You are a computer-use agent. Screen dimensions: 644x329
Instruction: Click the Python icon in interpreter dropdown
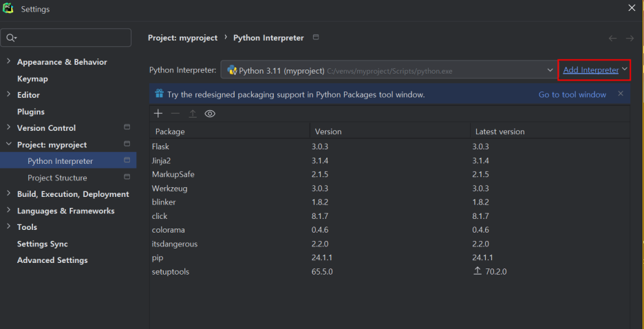(232, 70)
